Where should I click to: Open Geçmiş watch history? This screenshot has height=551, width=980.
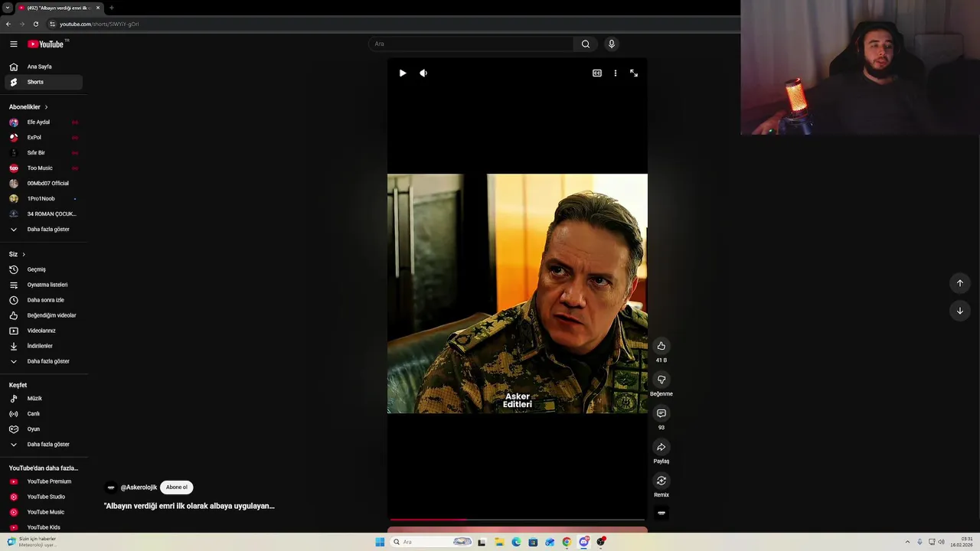pos(44,269)
